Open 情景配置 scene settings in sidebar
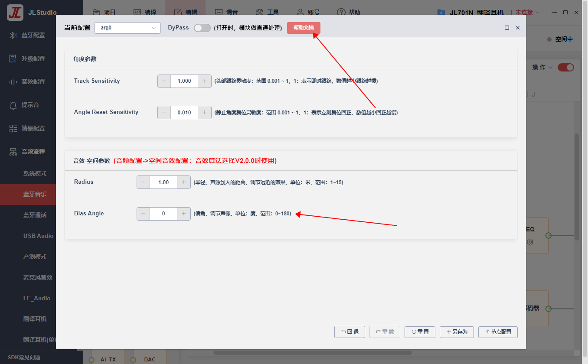This screenshot has width=588, height=364. pyautogui.click(x=28, y=128)
